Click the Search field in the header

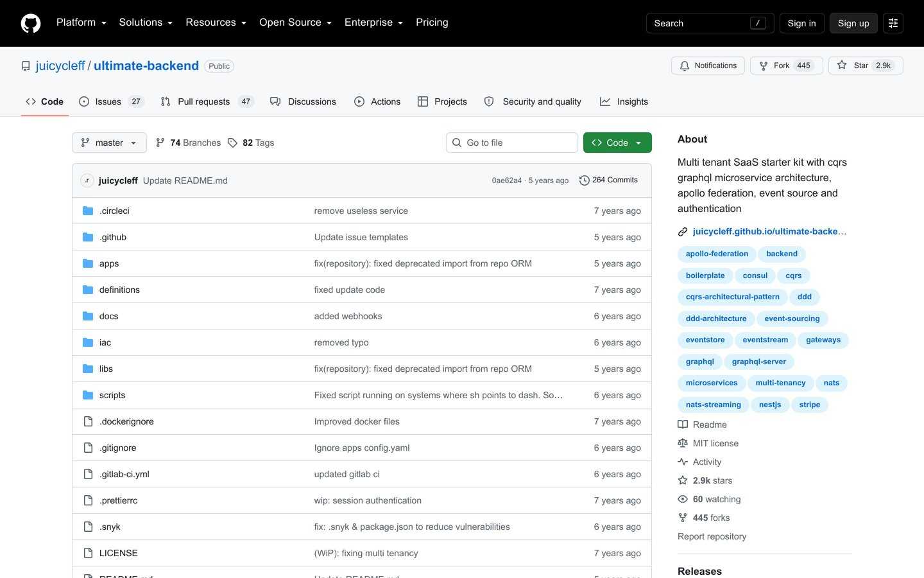point(710,23)
